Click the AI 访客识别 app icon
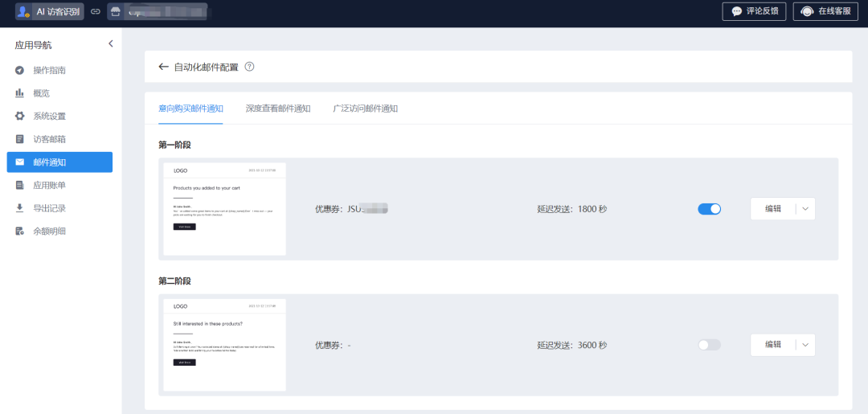 click(x=23, y=11)
